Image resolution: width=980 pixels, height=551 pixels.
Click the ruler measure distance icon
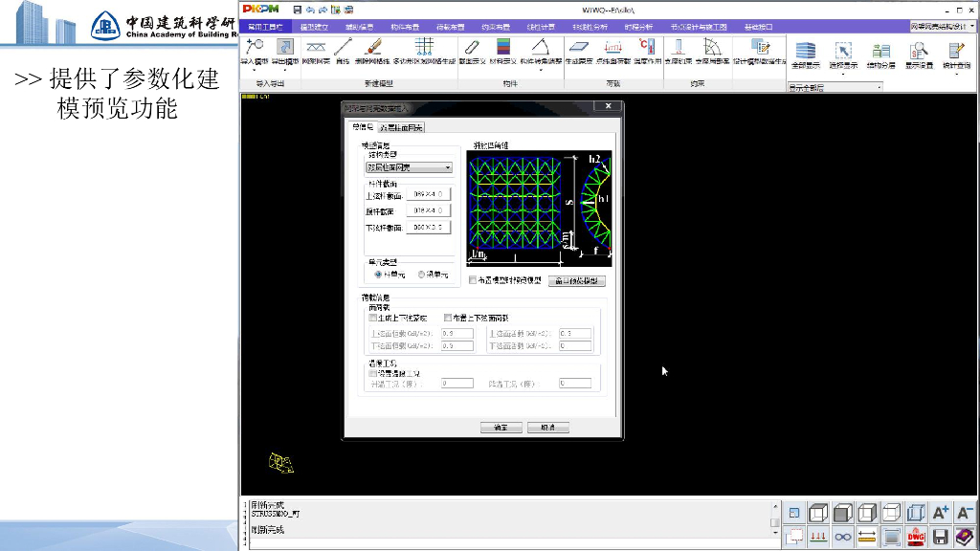[867, 537]
